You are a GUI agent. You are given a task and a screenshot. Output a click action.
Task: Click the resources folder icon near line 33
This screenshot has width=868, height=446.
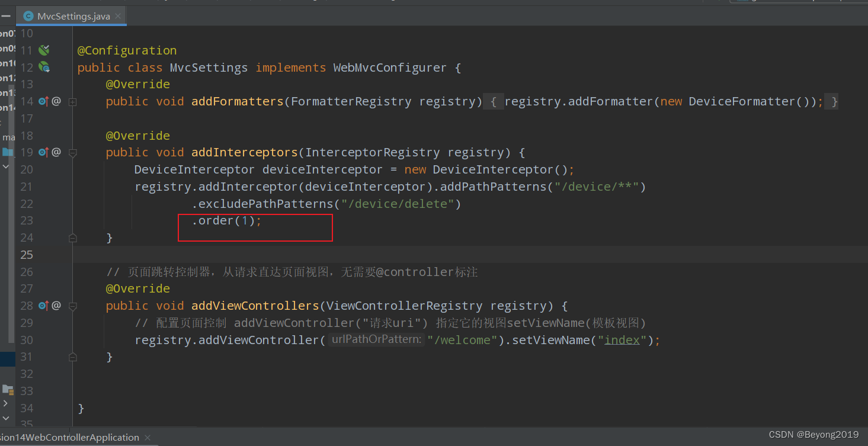7,389
